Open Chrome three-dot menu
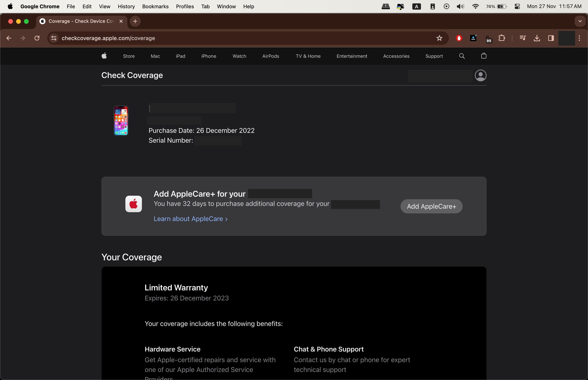The width and height of the screenshot is (588, 380). 579,38
